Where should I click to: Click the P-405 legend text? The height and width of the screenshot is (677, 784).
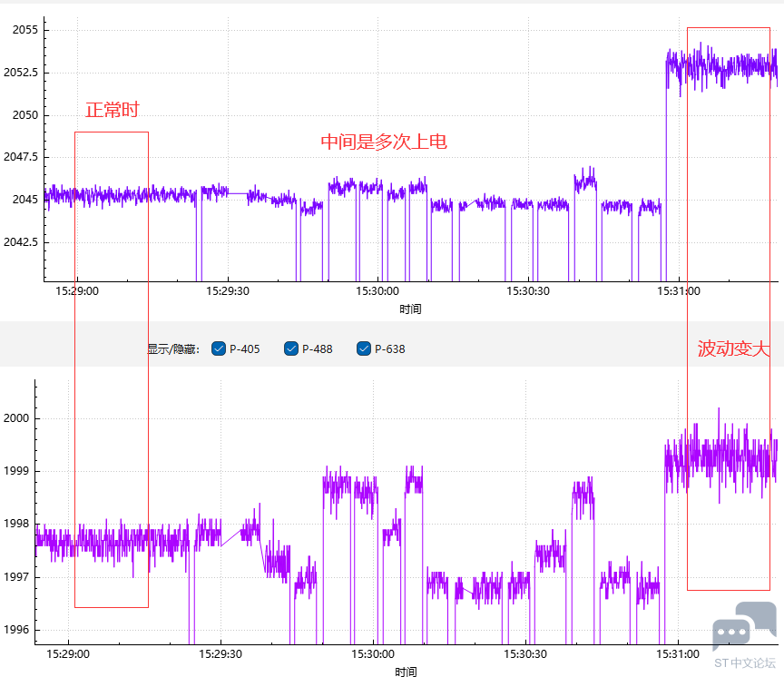click(244, 348)
